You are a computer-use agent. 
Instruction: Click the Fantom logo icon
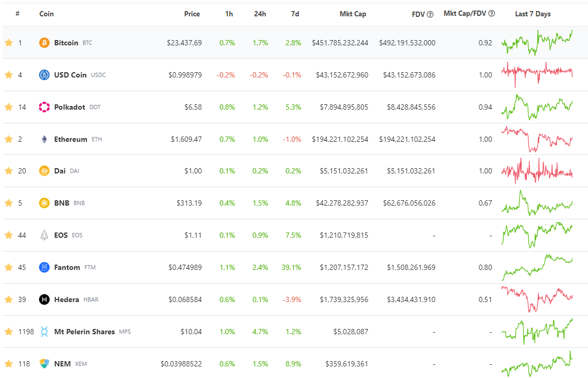coord(44,267)
